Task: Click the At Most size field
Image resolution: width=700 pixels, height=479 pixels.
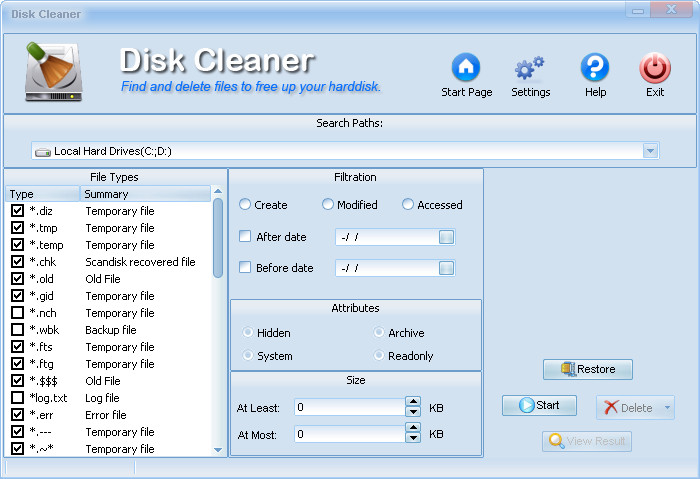Action: click(350, 434)
